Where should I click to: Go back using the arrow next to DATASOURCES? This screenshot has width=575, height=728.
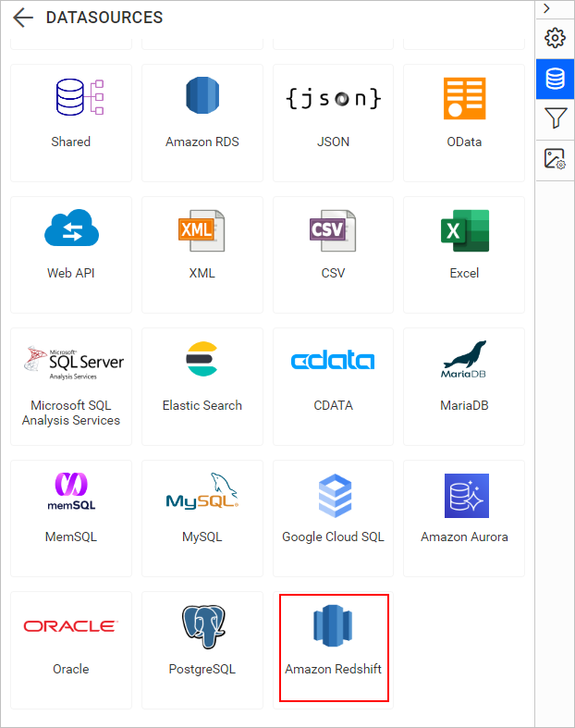[23, 18]
